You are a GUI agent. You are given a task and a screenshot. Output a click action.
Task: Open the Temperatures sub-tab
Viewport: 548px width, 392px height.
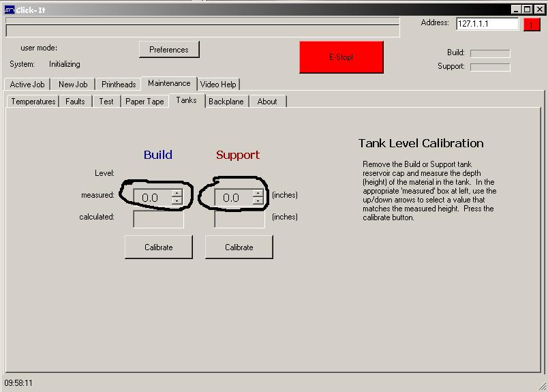[33, 102]
